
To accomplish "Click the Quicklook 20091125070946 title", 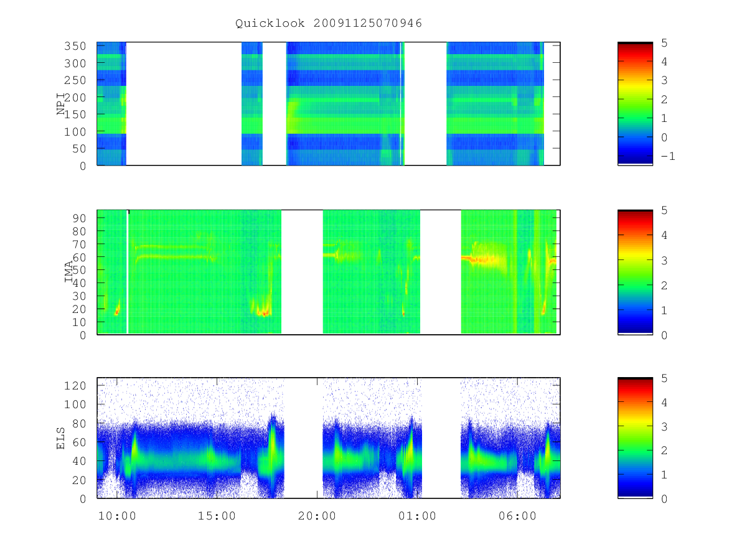I will point(329,24).
